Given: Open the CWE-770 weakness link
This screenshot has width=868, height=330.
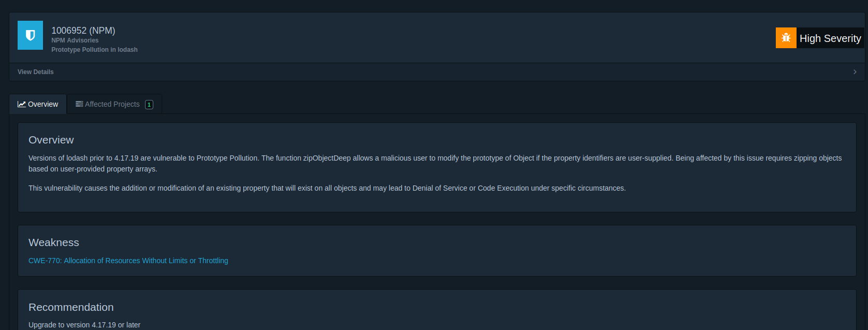Looking at the screenshot, I should (128, 261).
